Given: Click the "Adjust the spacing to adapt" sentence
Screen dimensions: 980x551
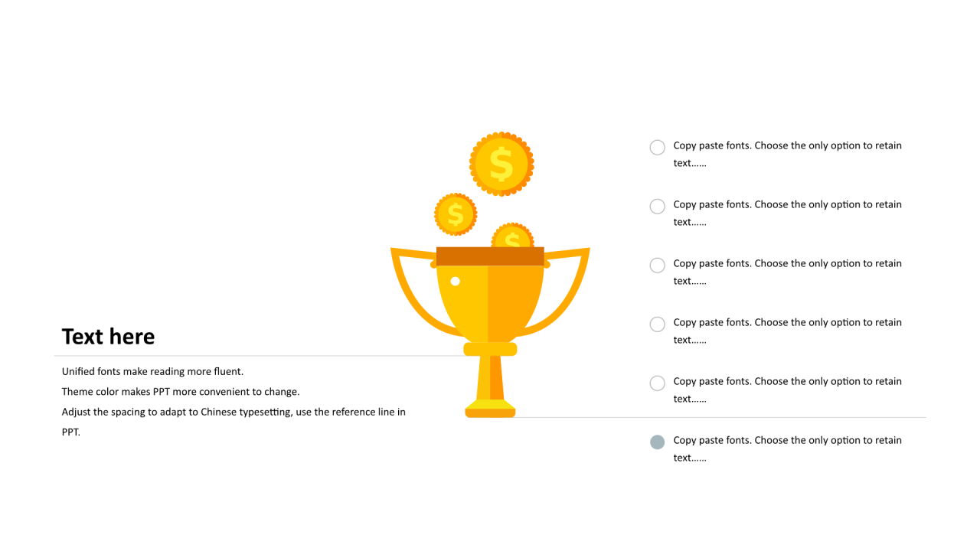Looking at the screenshot, I should click(x=234, y=422).
